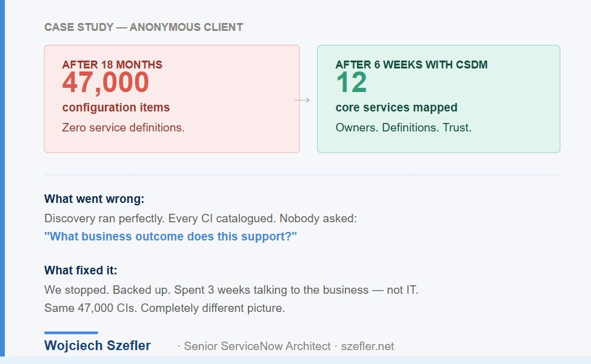
Task: Click the red "After 18 Months" label
Action: pos(112,65)
